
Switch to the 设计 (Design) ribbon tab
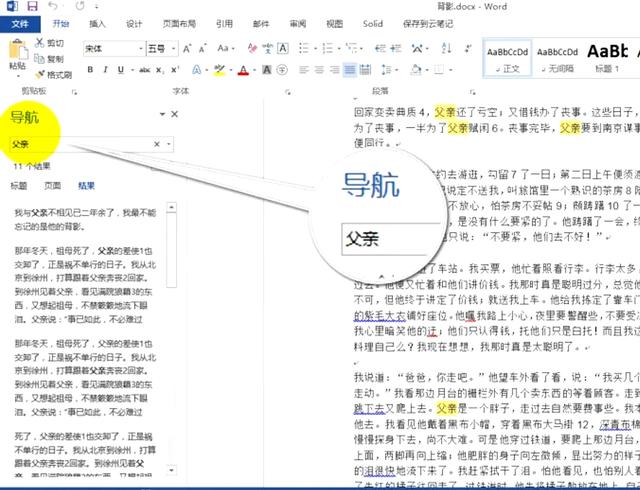pos(134,24)
